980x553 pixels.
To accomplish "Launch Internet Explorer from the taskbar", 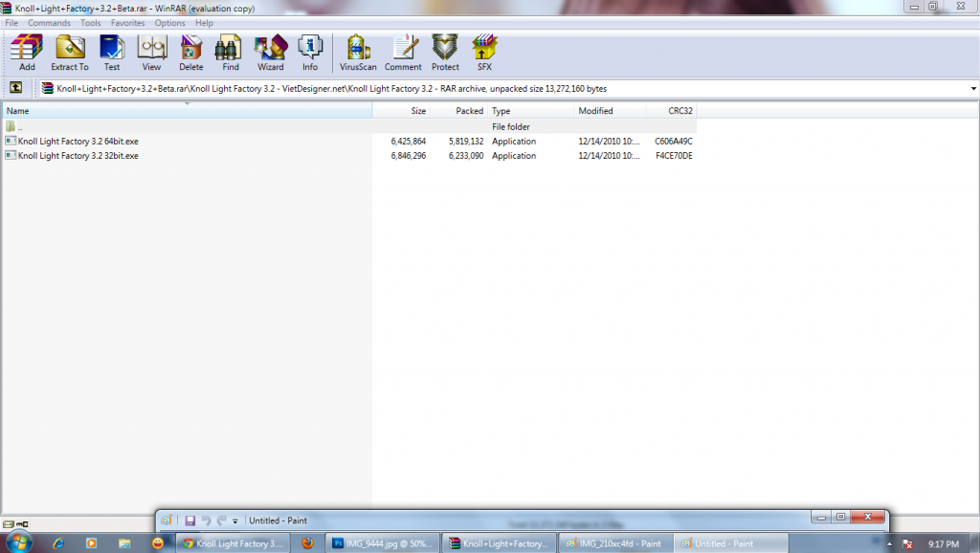I will 58,543.
